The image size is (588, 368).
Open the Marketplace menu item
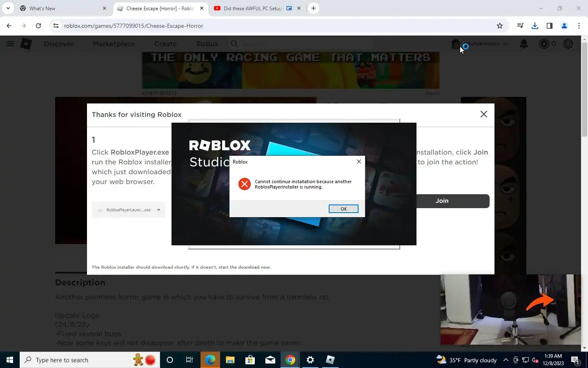(114, 44)
